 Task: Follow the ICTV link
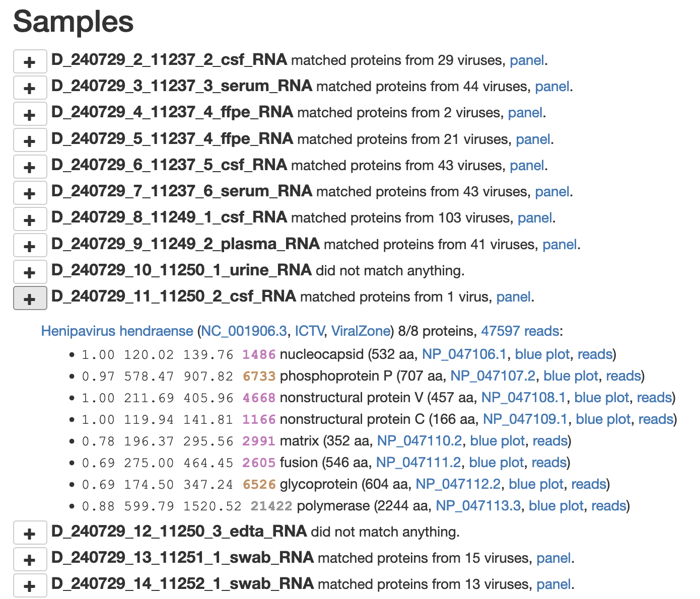[309, 331]
